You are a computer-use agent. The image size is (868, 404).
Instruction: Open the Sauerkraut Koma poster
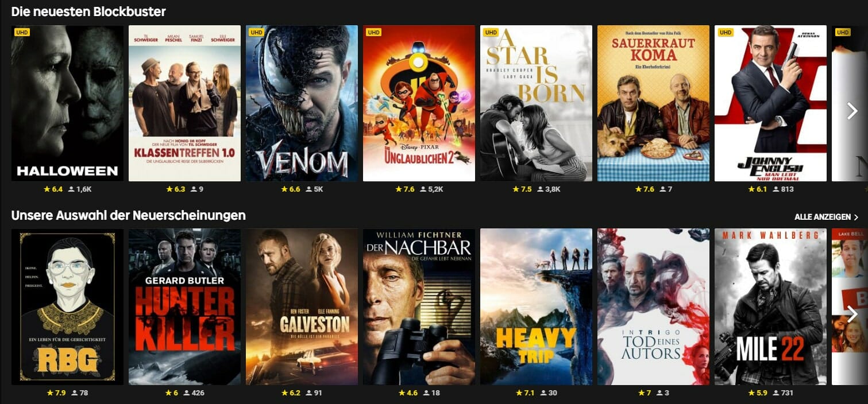pyautogui.click(x=653, y=103)
